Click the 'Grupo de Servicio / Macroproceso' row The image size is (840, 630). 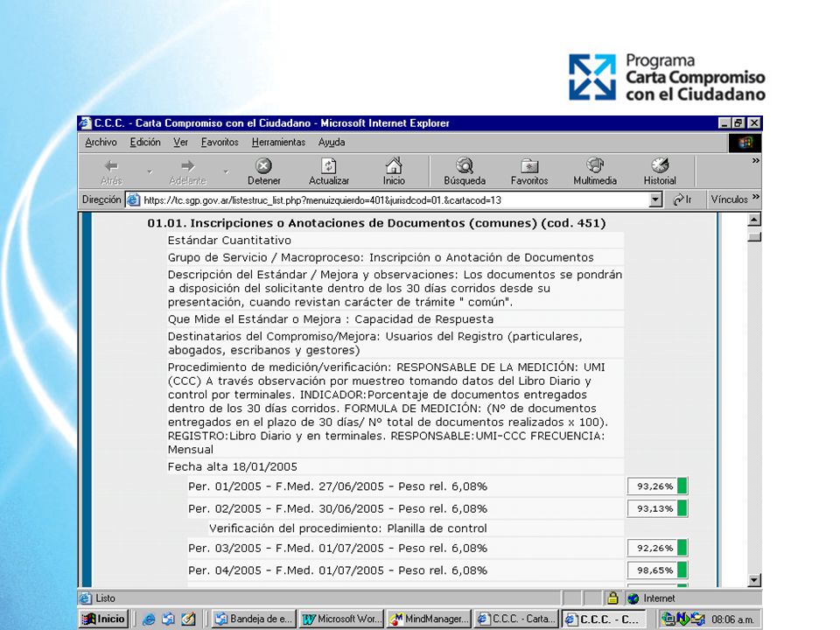395,257
